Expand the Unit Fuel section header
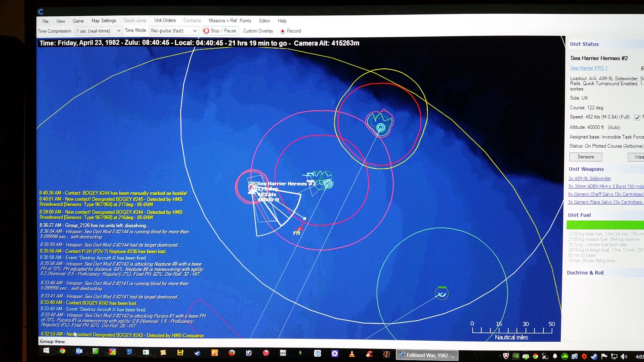This screenshot has height=362, width=644. click(x=579, y=215)
